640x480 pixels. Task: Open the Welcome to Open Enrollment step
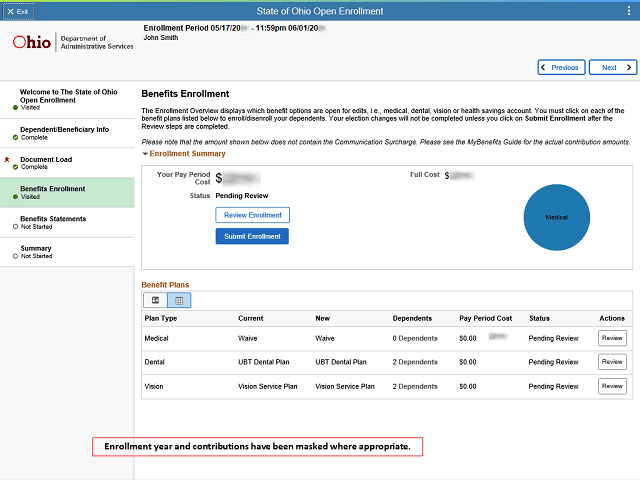(60, 96)
